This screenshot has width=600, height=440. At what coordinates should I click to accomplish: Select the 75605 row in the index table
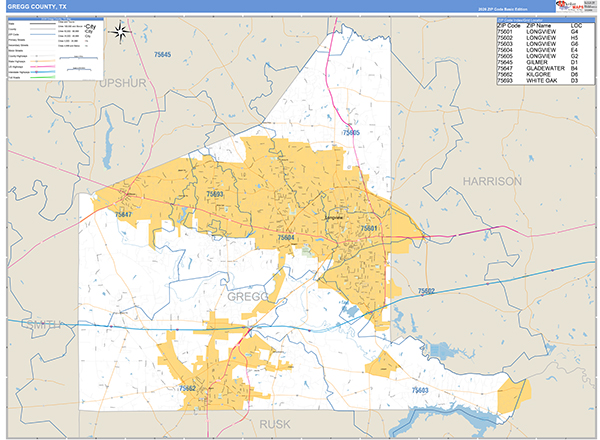[545, 56]
